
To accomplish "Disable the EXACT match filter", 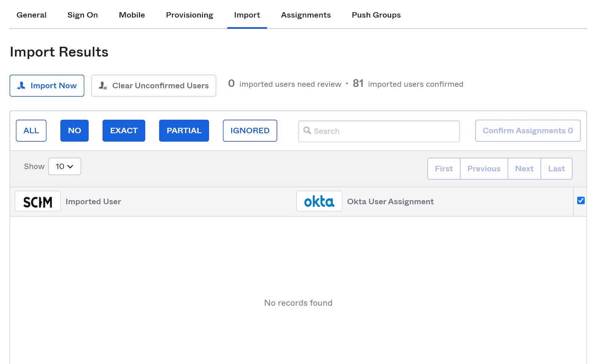I will click(x=124, y=130).
